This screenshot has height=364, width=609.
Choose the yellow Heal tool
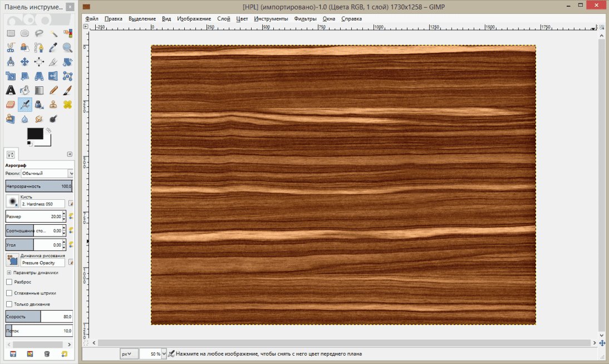(x=68, y=104)
